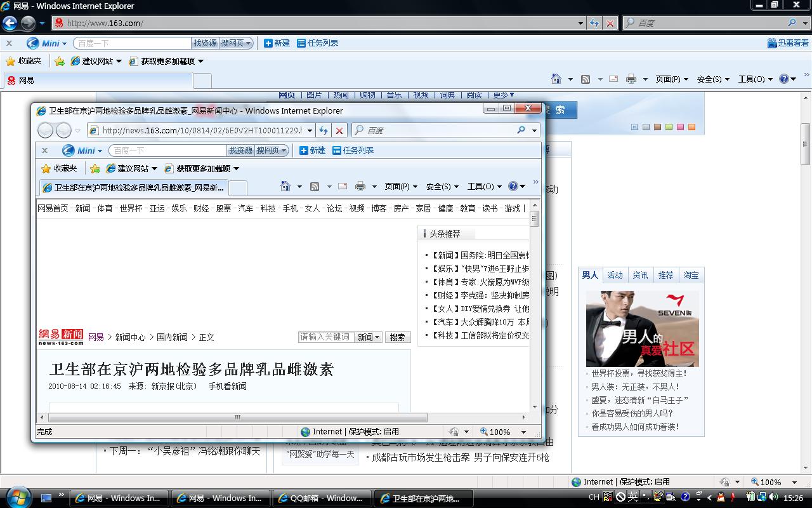Image resolution: width=812 pixels, height=508 pixels.
Task: Click the RSS Feeds icon in the news article window
Action: tap(315, 186)
